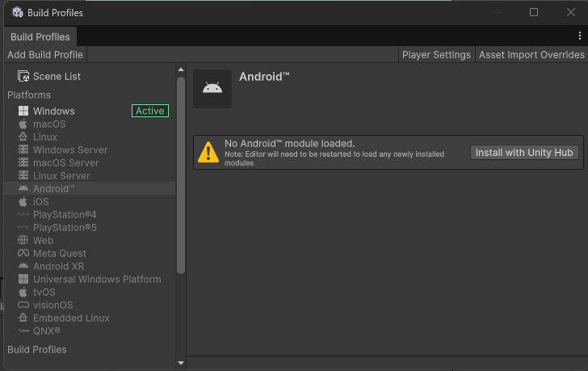Click the Linux penguin icon
Viewport: 588px width, 371px height.
point(23,137)
